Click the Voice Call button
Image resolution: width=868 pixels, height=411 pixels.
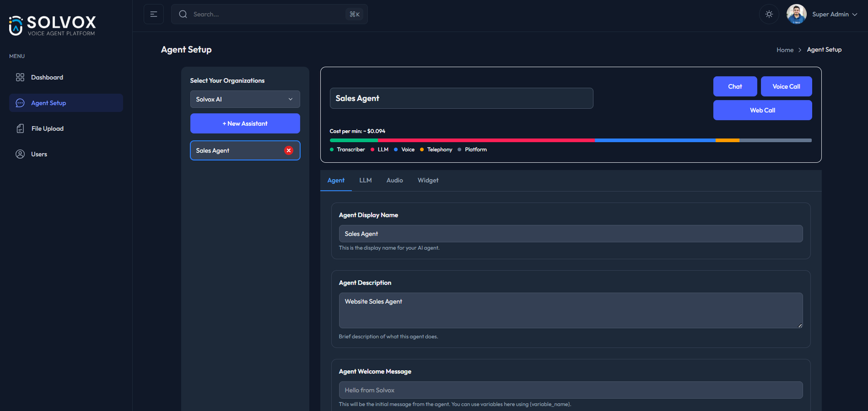coord(786,86)
